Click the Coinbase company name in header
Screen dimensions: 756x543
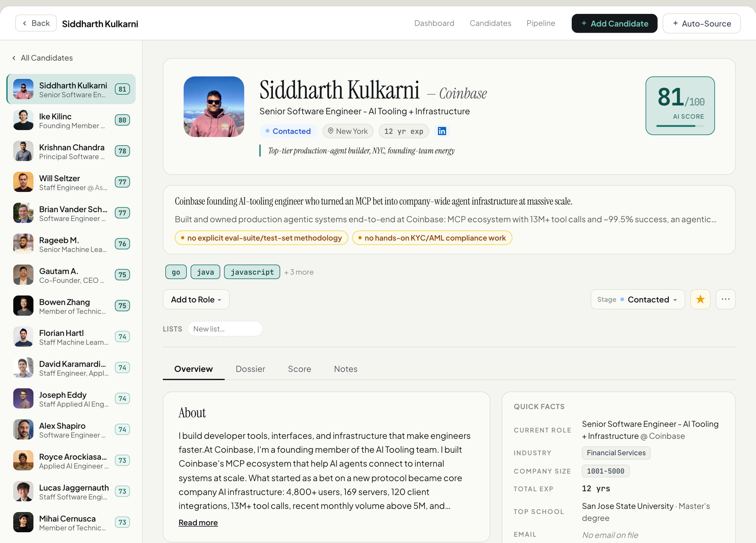(x=463, y=94)
